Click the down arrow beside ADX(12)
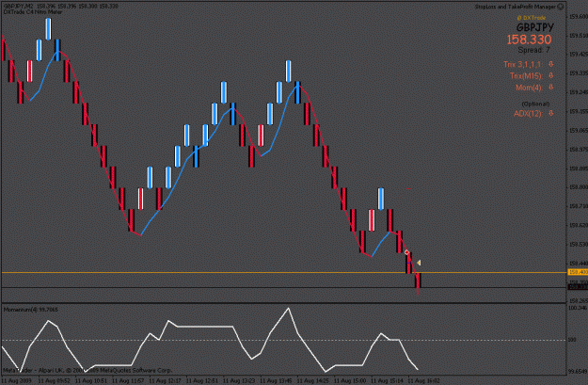 pyautogui.click(x=551, y=113)
